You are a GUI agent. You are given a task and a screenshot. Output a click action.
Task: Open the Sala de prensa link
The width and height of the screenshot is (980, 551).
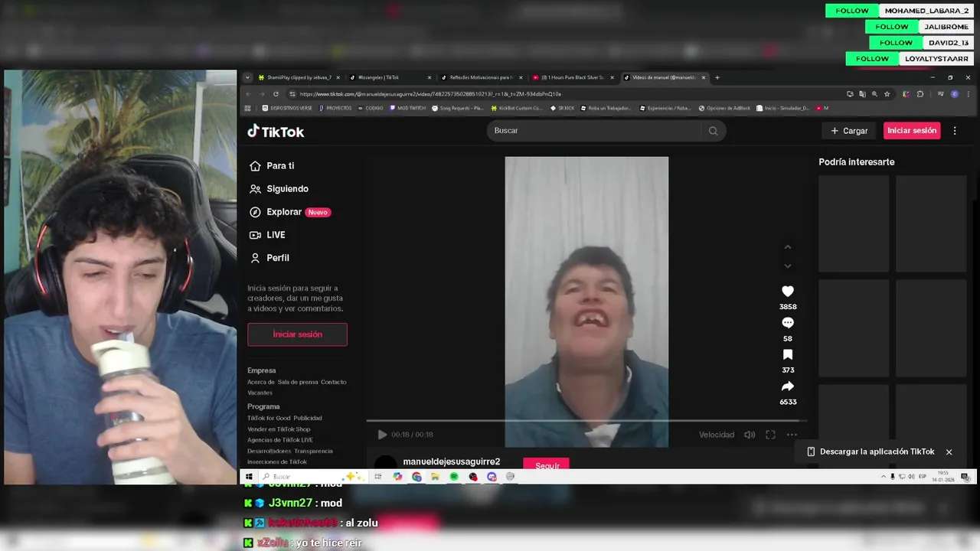point(298,382)
